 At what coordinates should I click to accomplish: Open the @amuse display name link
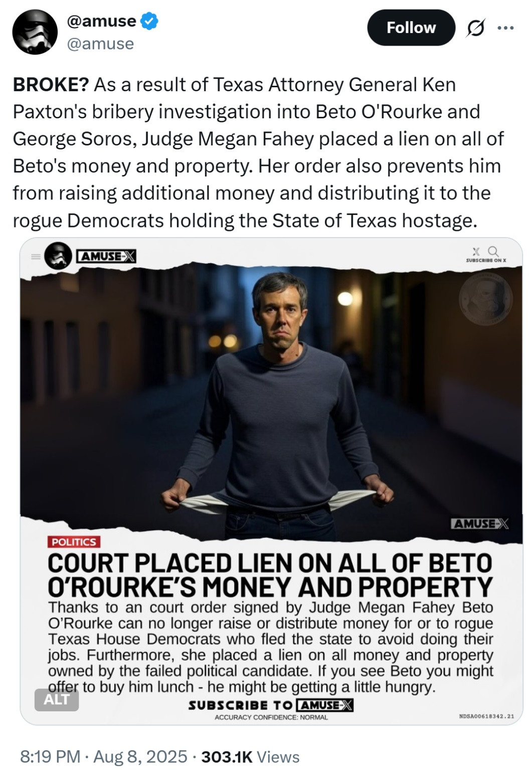tap(102, 21)
